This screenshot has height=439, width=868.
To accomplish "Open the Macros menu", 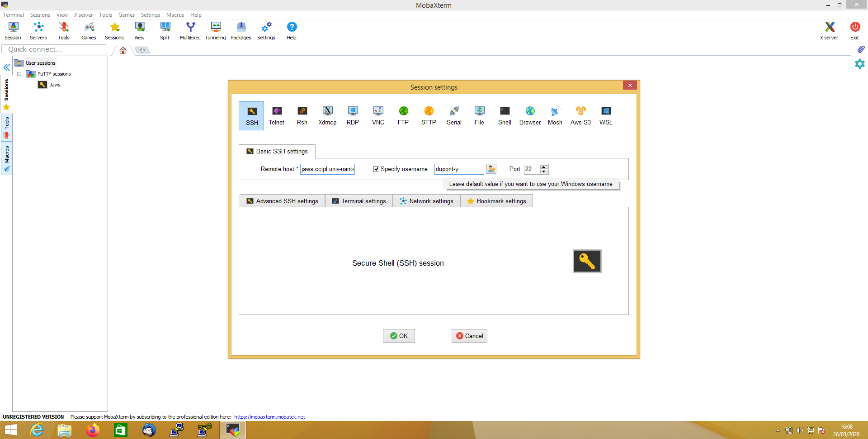I will [175, 15].
